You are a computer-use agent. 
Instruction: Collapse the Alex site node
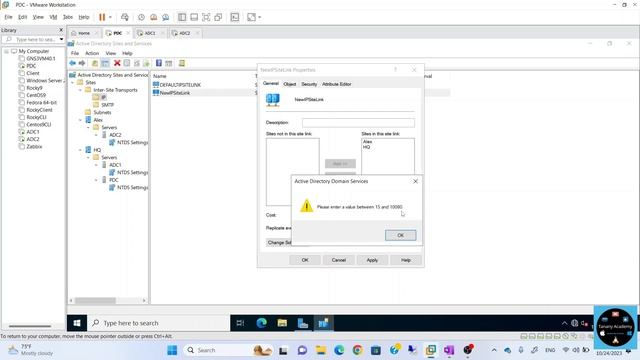tap(80, 120)
